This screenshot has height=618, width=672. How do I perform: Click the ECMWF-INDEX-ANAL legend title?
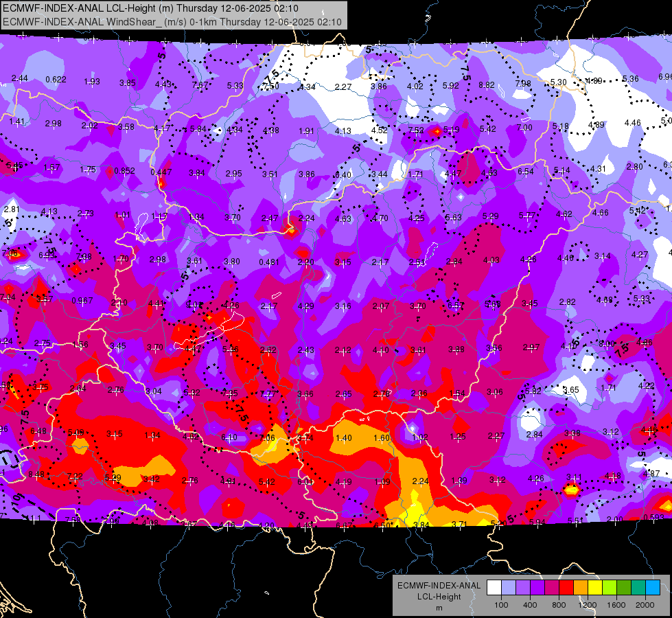tap(439, 586)
